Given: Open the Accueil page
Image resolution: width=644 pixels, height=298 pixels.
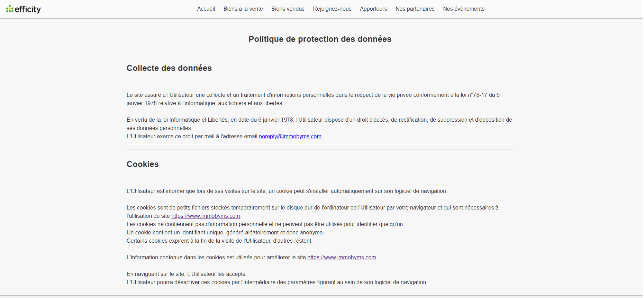Looking at the screenshot, I should (x=206, y=9).
